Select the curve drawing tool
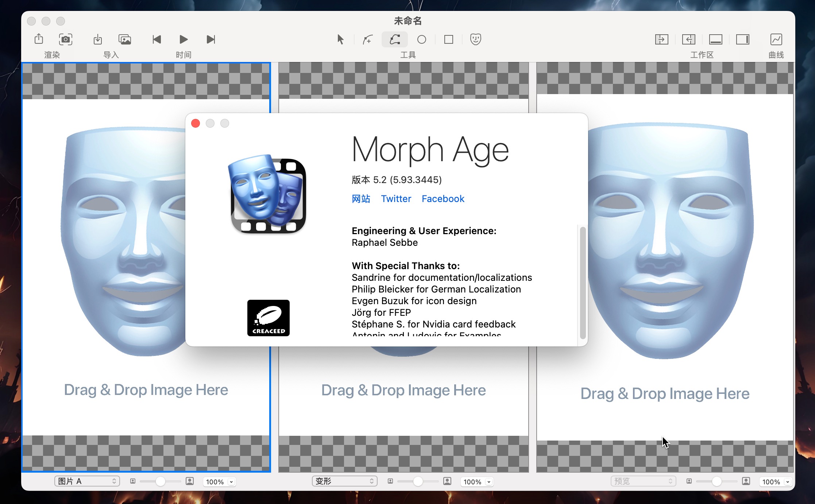 coord(395,39)
